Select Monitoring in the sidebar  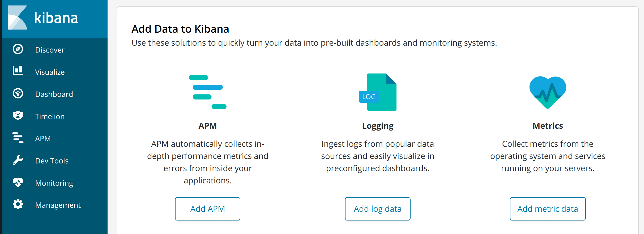[54, 183]
